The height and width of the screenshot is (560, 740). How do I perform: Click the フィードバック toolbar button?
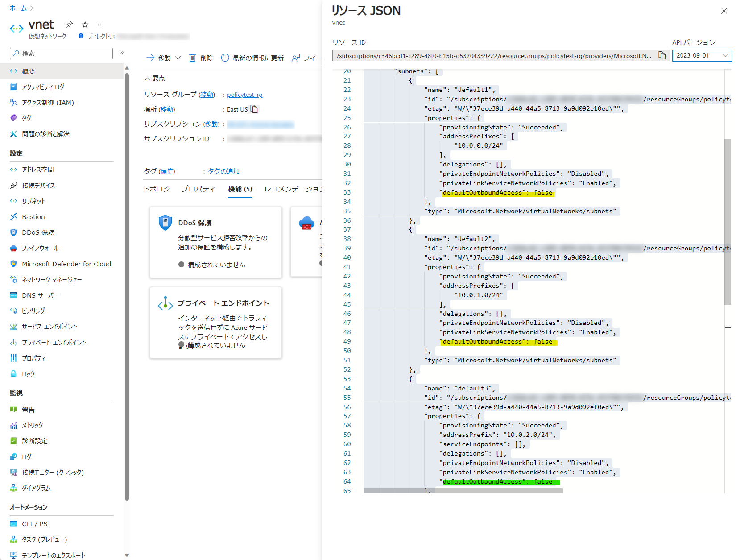tap(306, 58)
